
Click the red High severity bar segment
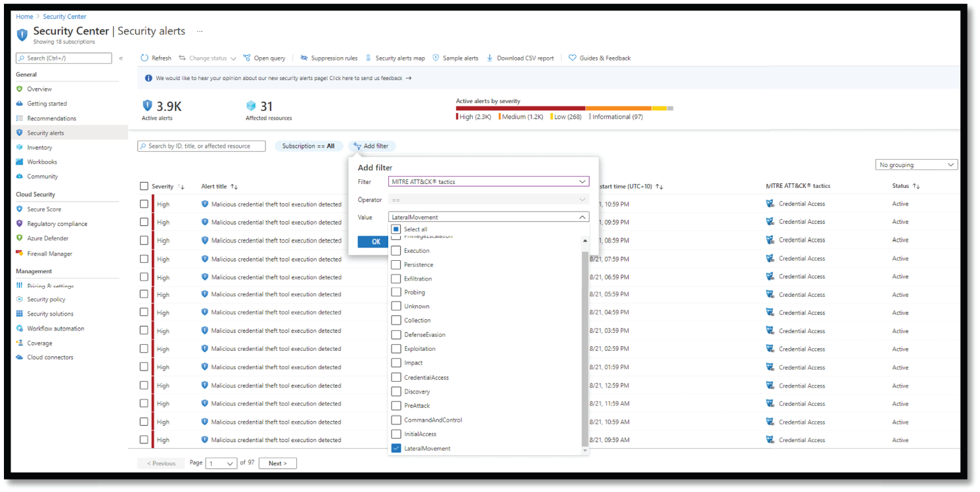tap(520, 108)
